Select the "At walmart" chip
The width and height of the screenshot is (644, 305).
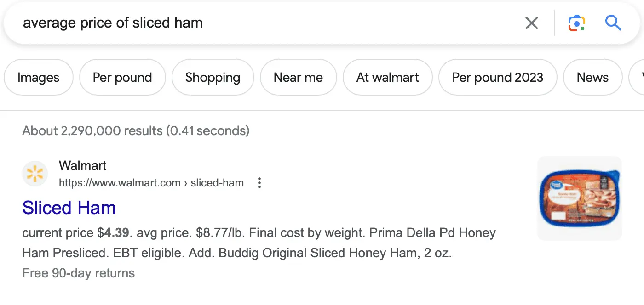coord(387,78)
